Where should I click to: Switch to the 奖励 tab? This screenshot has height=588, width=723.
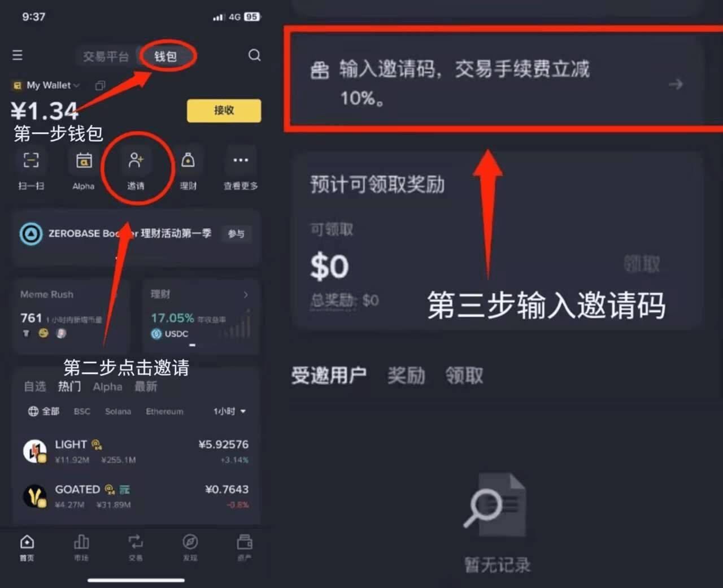(406, 376)
